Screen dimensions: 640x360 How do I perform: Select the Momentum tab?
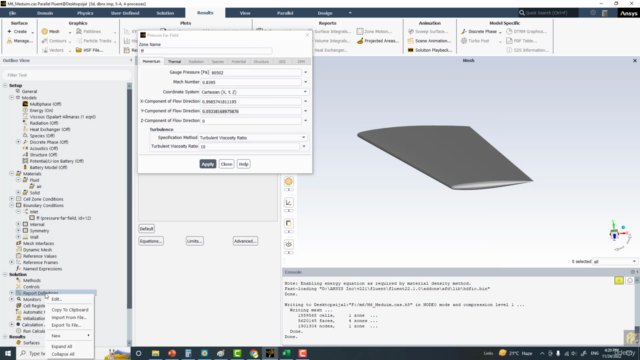151,61
